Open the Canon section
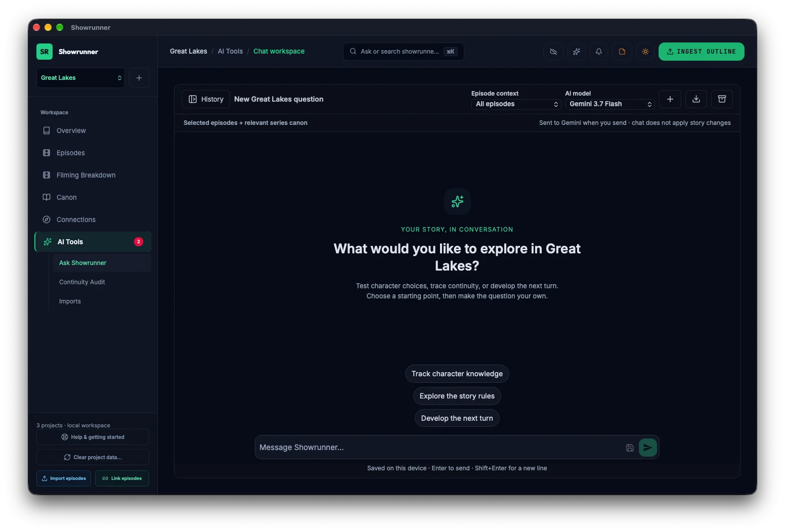The image size is (785, 532). pos(93,197)
